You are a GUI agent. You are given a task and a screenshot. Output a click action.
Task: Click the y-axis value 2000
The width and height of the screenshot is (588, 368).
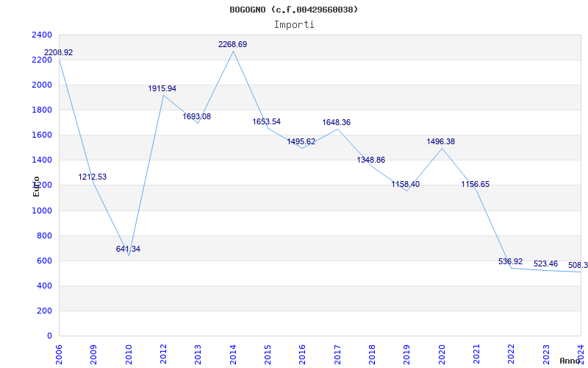tap(42, 85)
